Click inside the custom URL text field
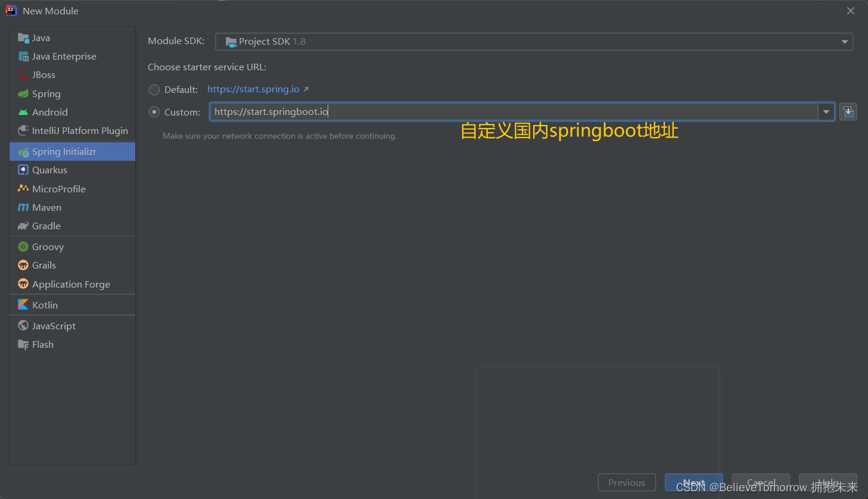 [514, 112]
